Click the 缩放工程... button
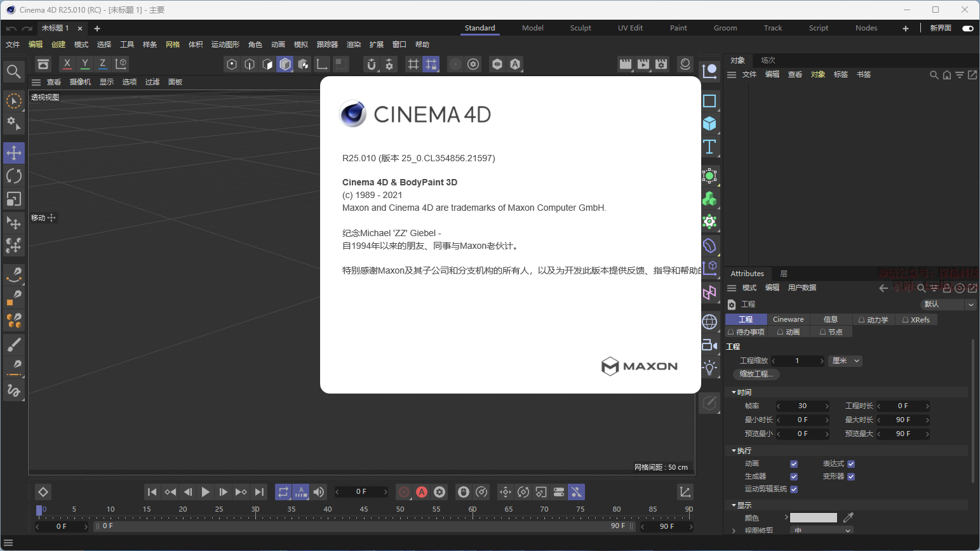Image resolution: width=980 pixels, height=551 pixels. 756,374
